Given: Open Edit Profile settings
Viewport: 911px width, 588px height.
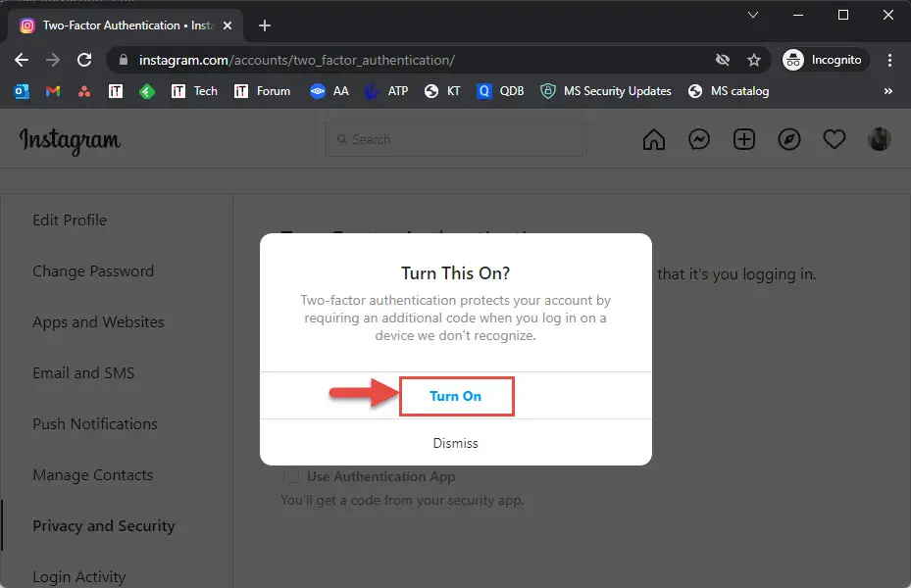Looking at the screenshot, I should (70, 220).
